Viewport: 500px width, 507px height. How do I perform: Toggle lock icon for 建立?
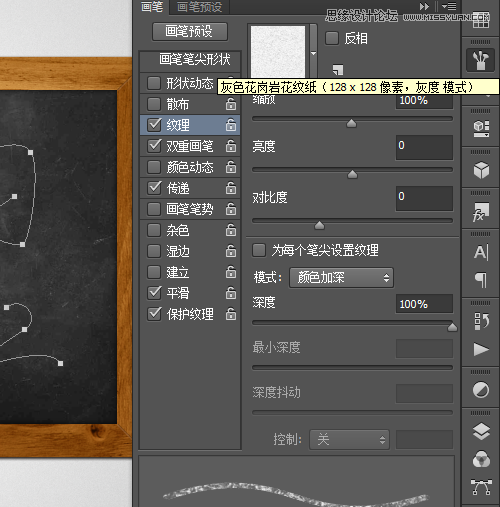click(x=231, y=272)
